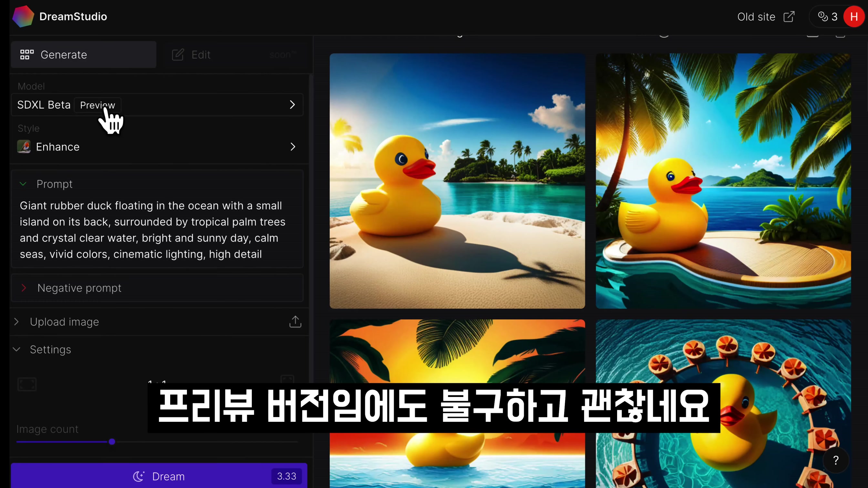Image resolution: width=868 pixels, height=488 pixels.
Task: Click the Model label
Action: [31, 86]
